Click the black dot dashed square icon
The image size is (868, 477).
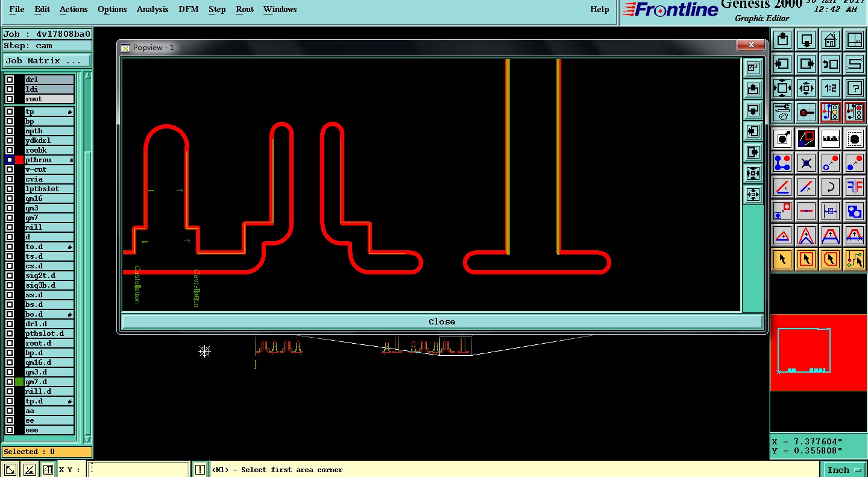click(854, 139)
